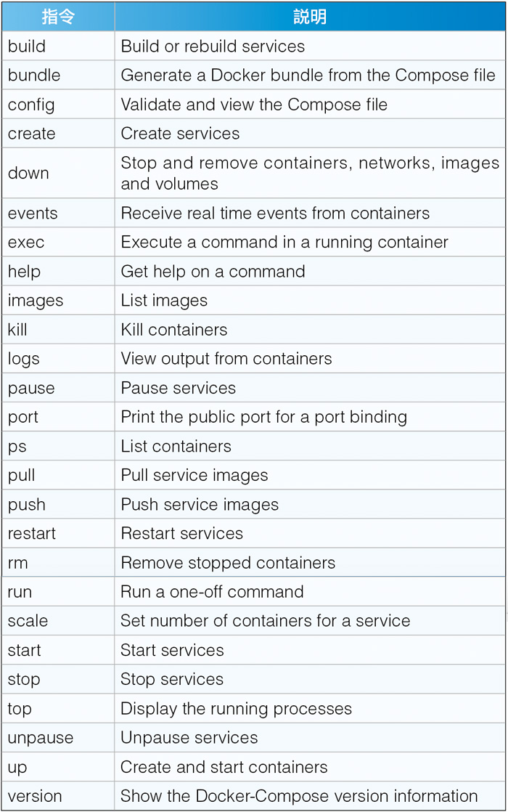Select the build command cell

[58, 46]
